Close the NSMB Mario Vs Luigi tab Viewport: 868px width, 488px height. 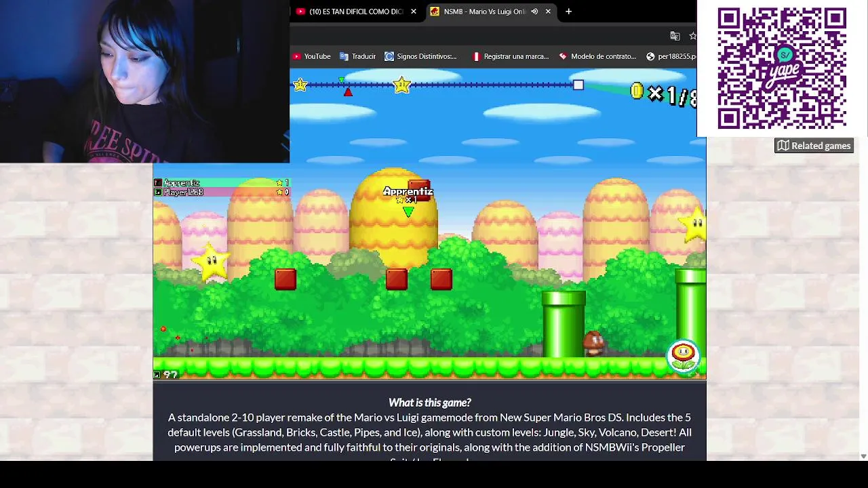pos(548,12)
